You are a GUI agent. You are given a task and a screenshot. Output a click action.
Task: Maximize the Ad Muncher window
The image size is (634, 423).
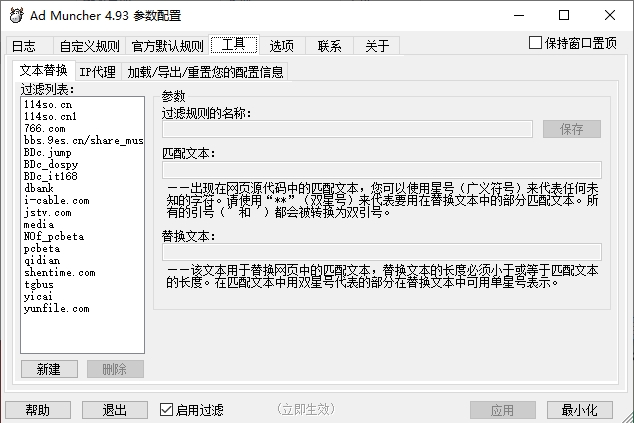click(x=564, y=15)
